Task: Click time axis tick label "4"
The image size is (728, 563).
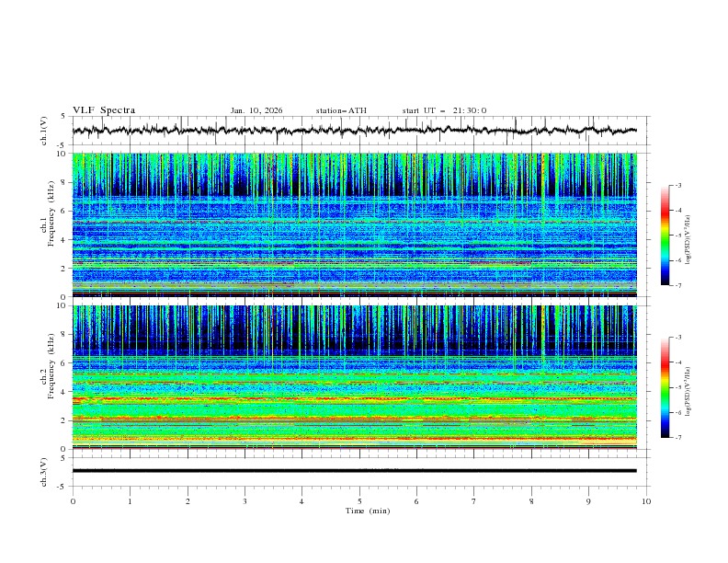Action: point(301,501)
